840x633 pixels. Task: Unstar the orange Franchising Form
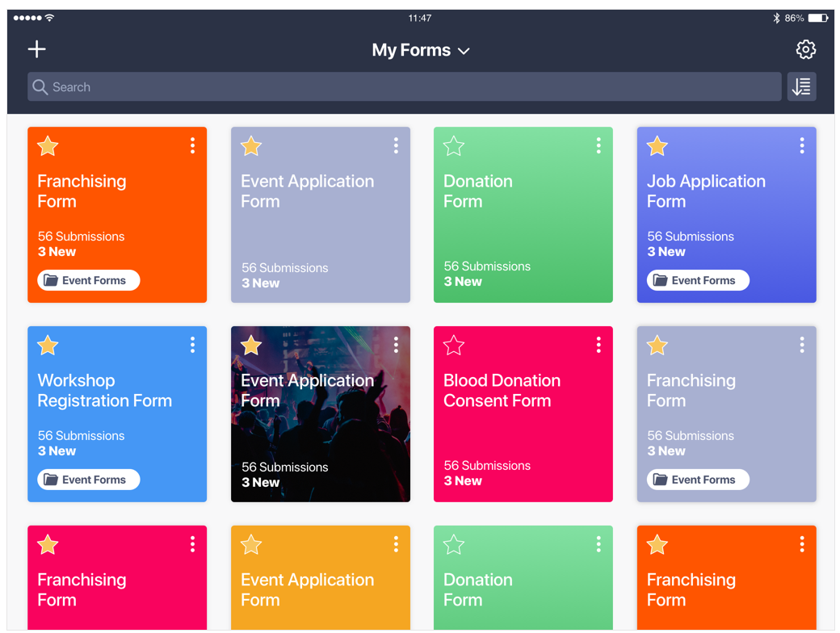click(48, 146)
